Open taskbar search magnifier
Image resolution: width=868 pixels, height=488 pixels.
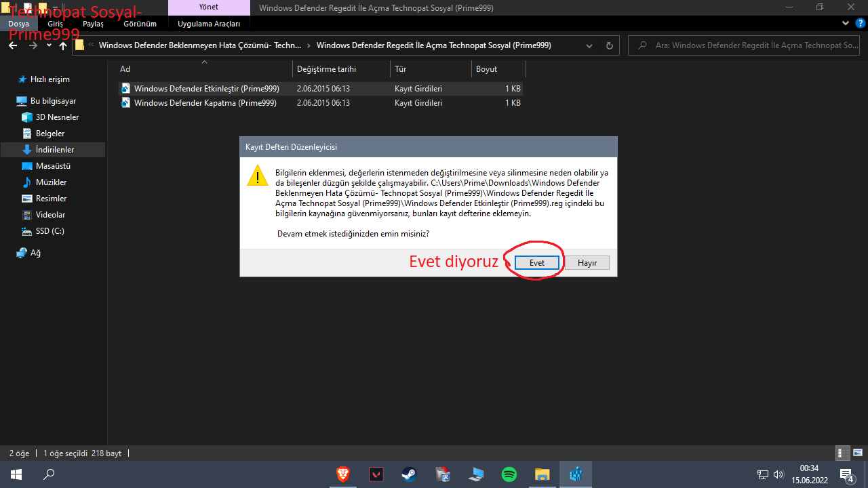pos(49,474)
